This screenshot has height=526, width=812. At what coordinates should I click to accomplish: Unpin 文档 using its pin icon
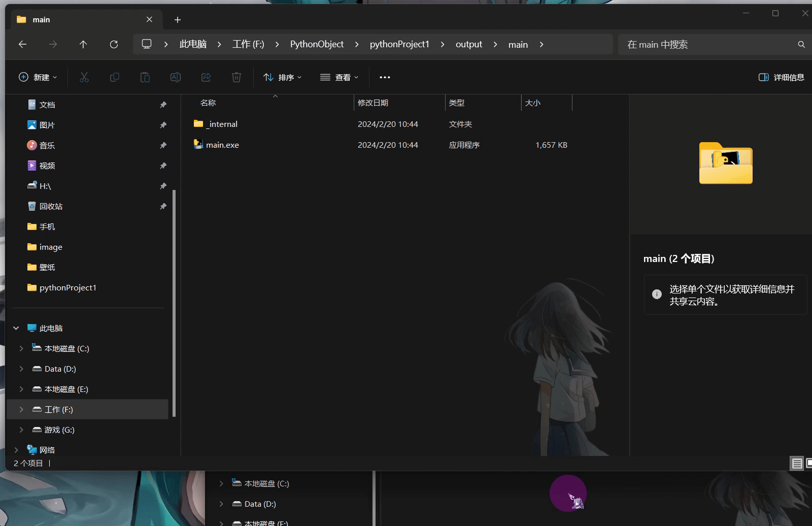click(163, 105)
